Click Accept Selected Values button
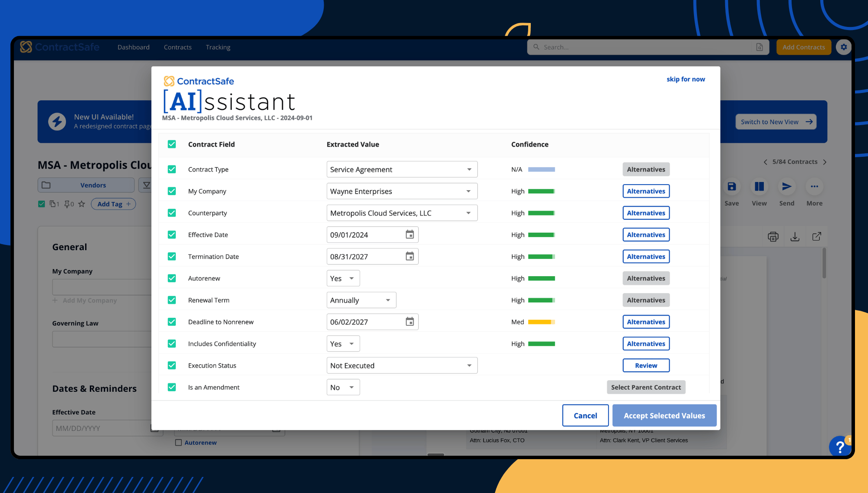Viewport: 868px width, 493px height. 664,416
